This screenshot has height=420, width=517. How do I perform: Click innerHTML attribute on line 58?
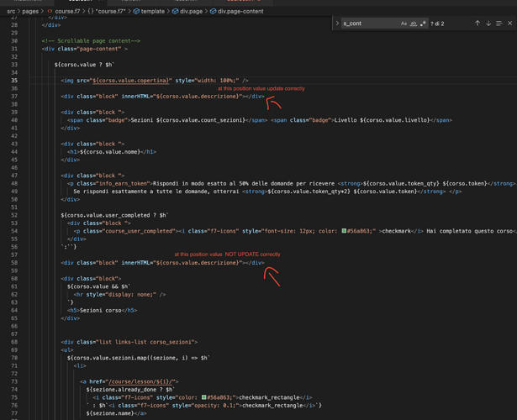pyautogui.click(x=135, y=263)
